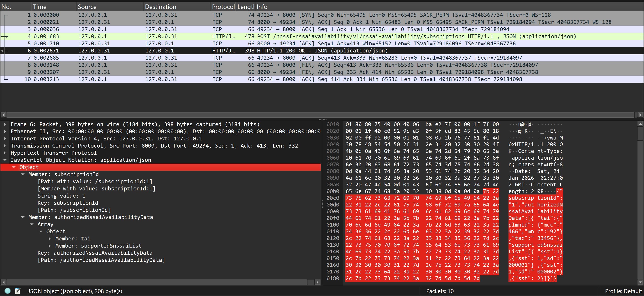The height and width of the screenshot is (296, 644).
Task: Click packet details left scroll arrow
Action: 3,282
